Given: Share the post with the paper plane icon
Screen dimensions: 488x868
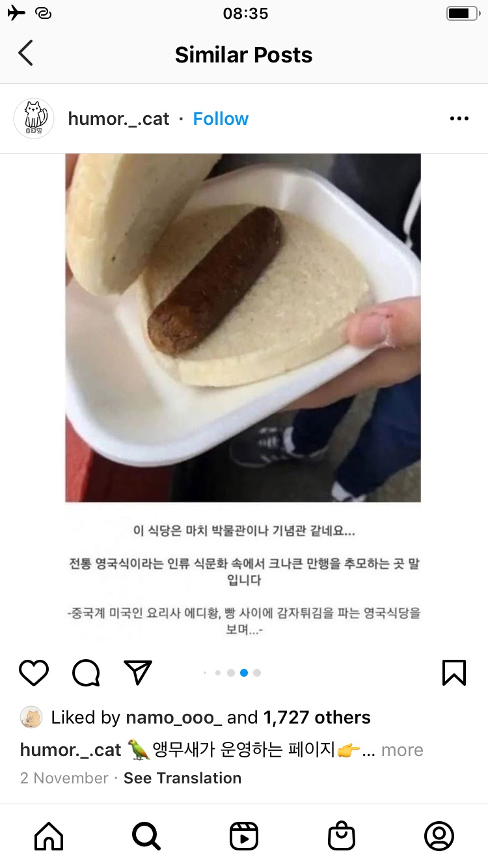Looking at the screenshot, I should point(138,673).
